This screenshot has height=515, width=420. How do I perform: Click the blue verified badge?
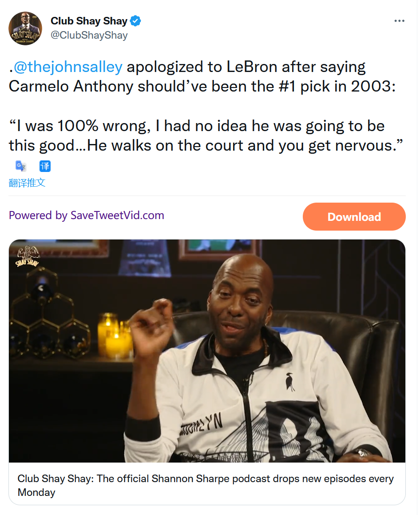pyautogui.click(x=135, y=21)
